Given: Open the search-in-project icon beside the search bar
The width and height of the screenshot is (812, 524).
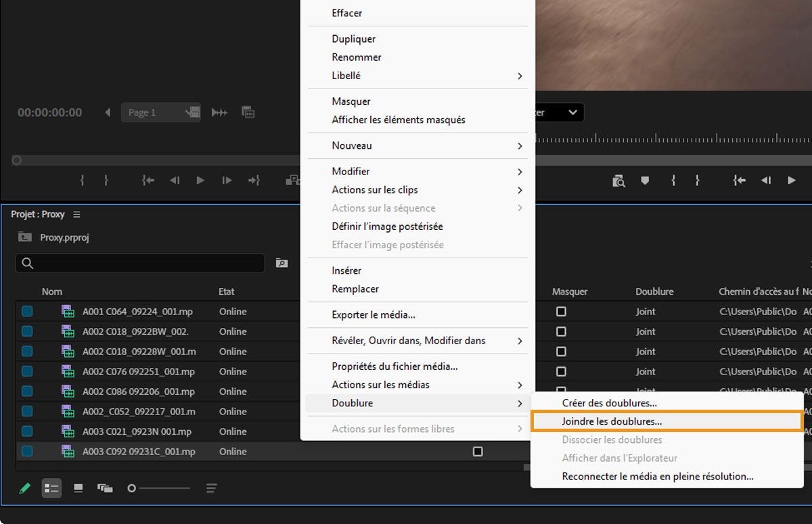Looking at the screenshot, I should (281, 263).
